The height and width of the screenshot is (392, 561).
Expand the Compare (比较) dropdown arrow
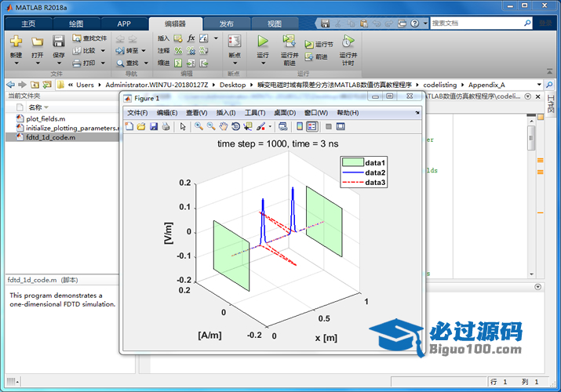pos(103,51)
